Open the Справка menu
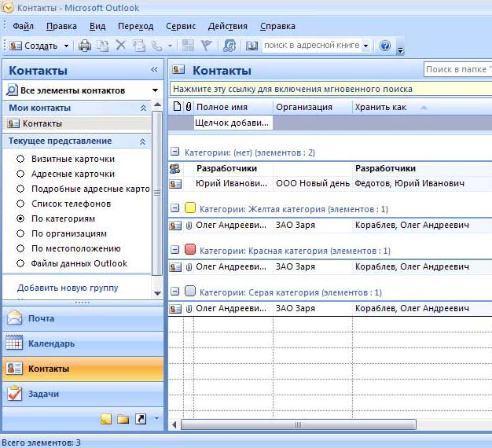 click(277, 26)
